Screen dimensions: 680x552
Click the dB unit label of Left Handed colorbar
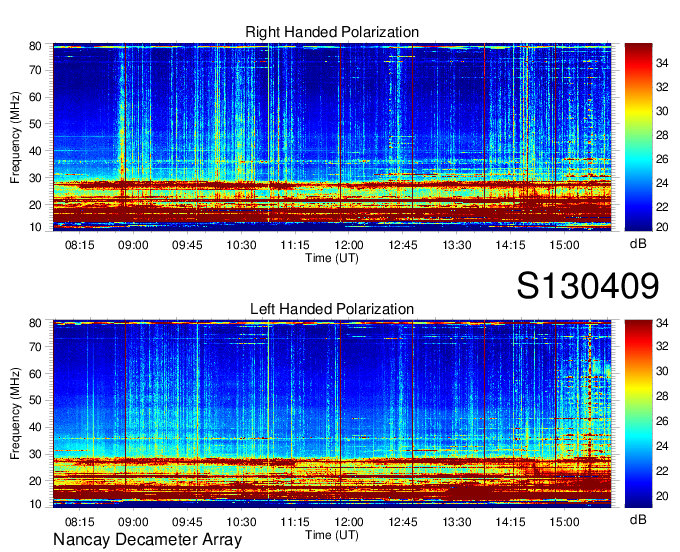pos(638,520)
